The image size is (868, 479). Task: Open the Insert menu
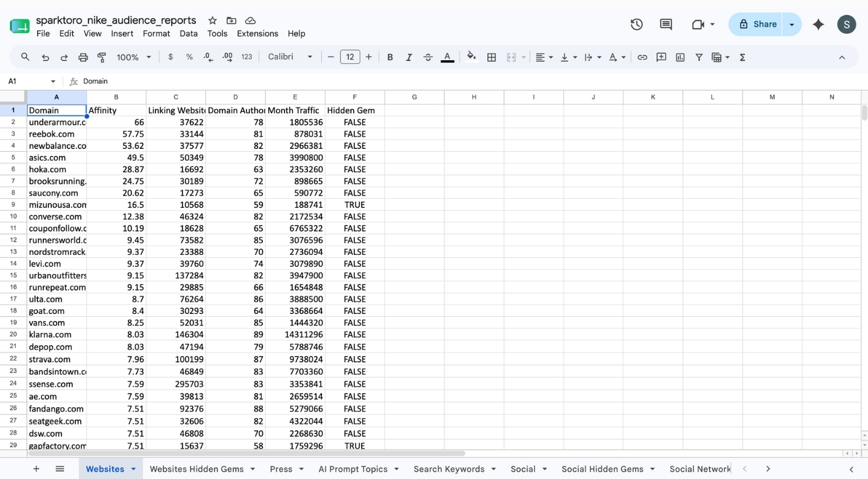122,34
